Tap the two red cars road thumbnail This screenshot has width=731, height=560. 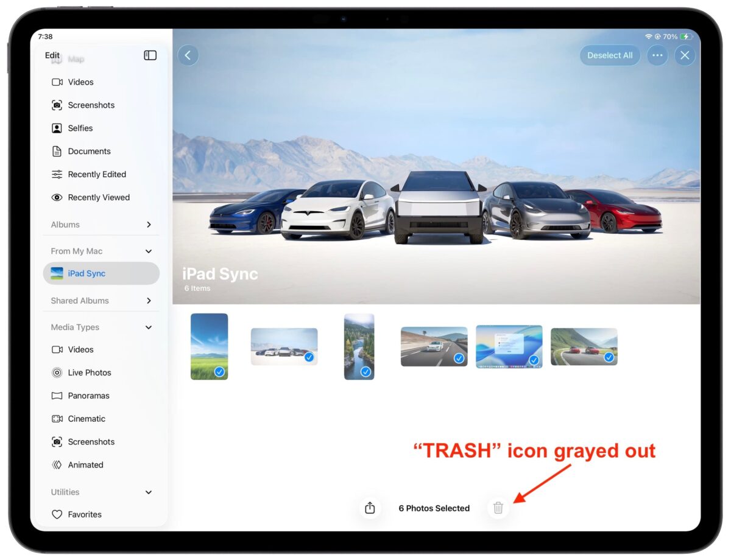(x=584, y=346)
